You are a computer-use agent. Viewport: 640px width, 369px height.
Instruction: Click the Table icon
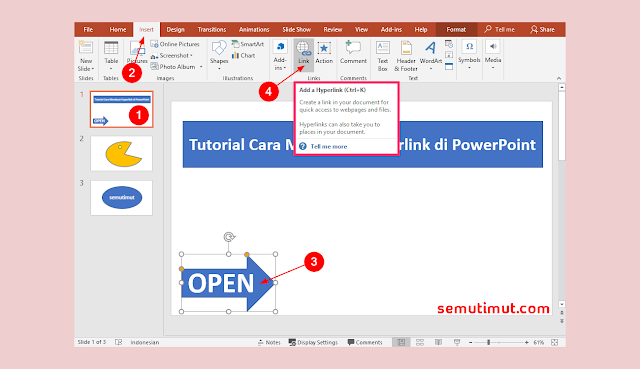coord(111,55)
